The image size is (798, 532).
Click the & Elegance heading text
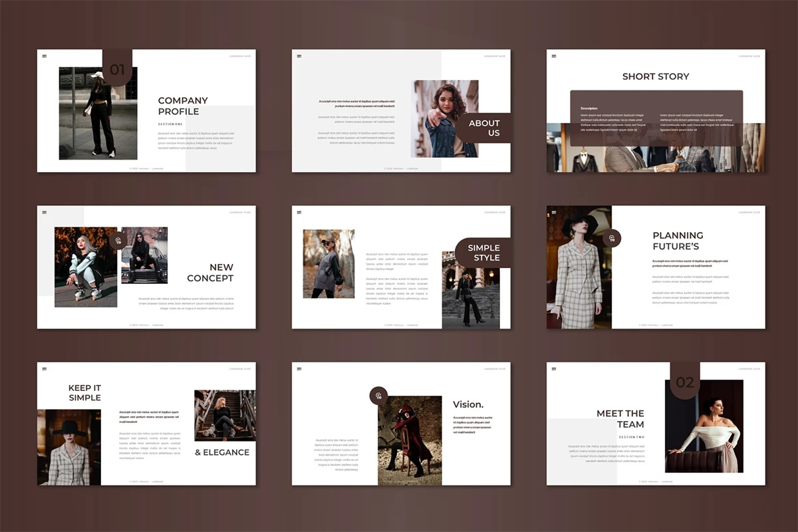[x=221, y=452]
